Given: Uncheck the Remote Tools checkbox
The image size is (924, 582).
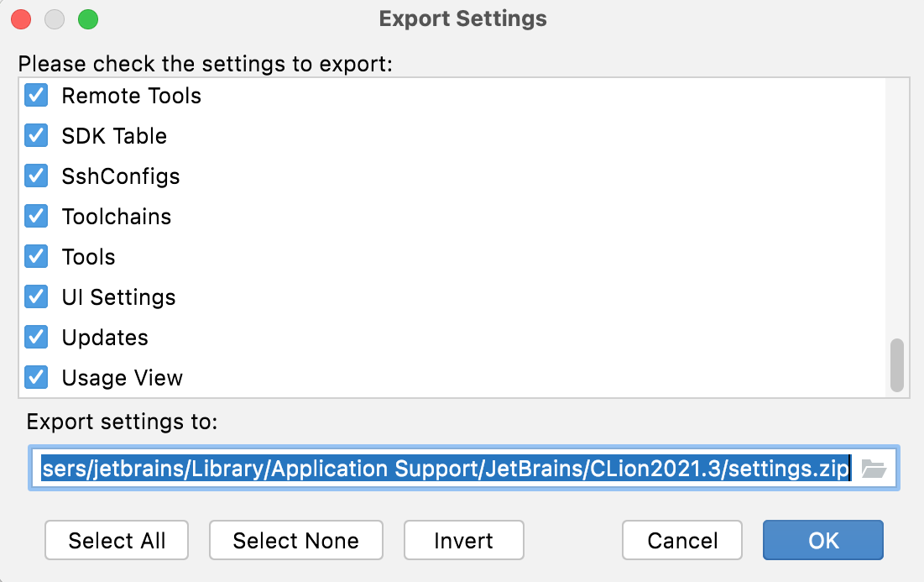Looking at the screenshot, I should [35, 96].
